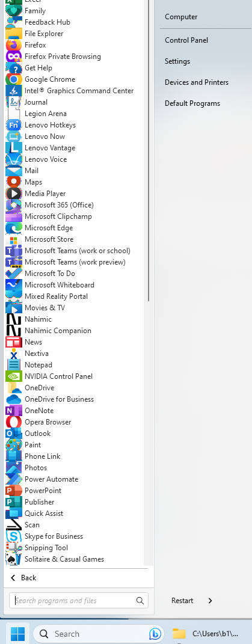Open the Firefox app icon
Screen dimensions: 252x644
coord(14,45)
